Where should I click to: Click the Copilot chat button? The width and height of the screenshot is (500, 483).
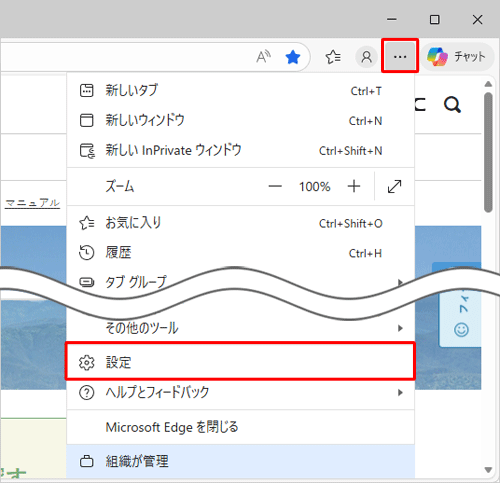point(456,57)
